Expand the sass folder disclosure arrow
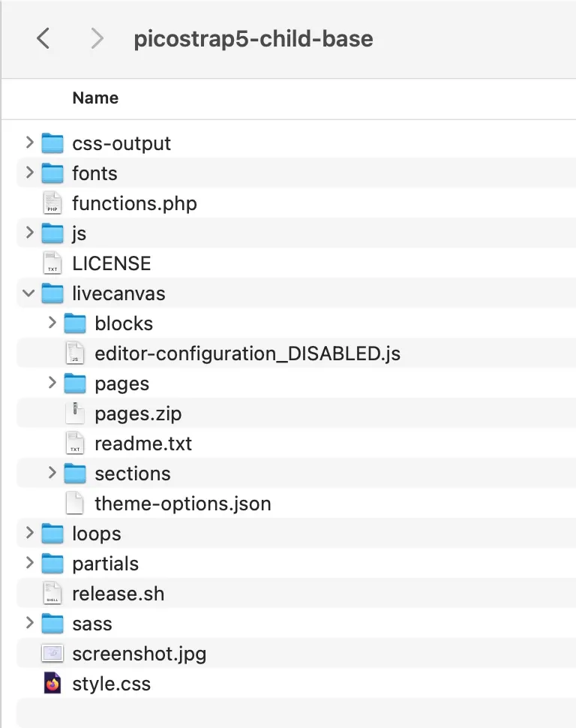 tap(29, 623)
